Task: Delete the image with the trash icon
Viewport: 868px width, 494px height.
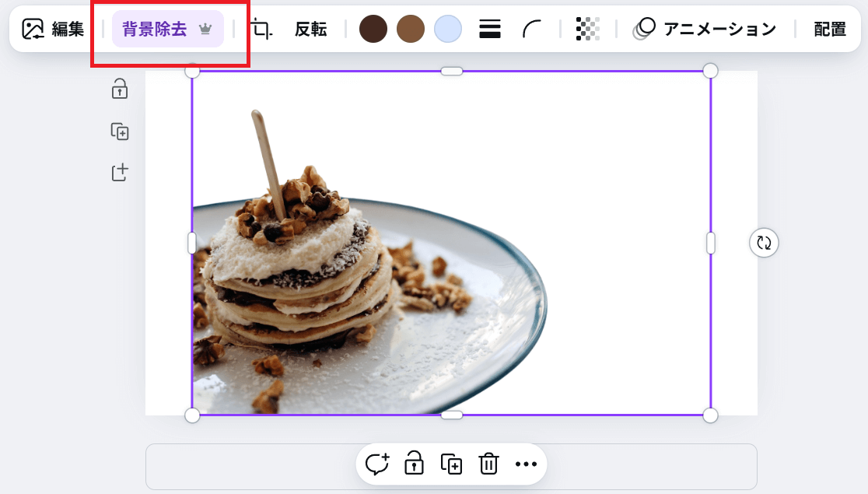Action: (x=488, y=464)
